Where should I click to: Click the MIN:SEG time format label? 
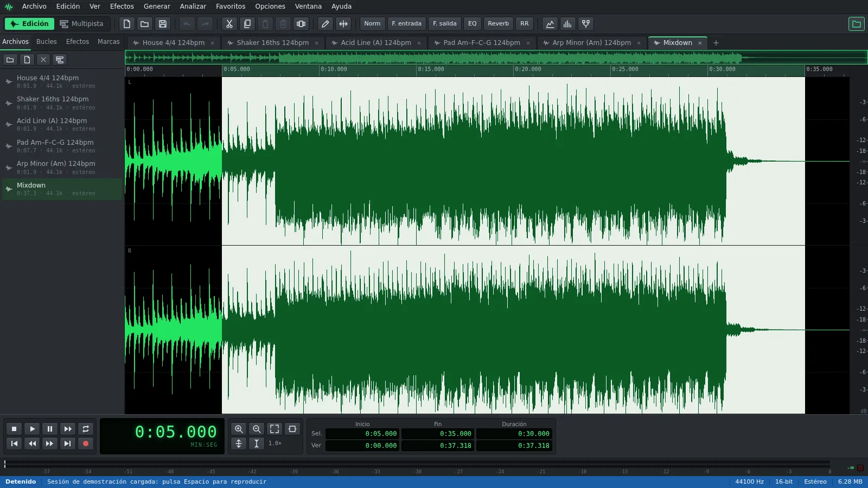[x=204, y=445]
